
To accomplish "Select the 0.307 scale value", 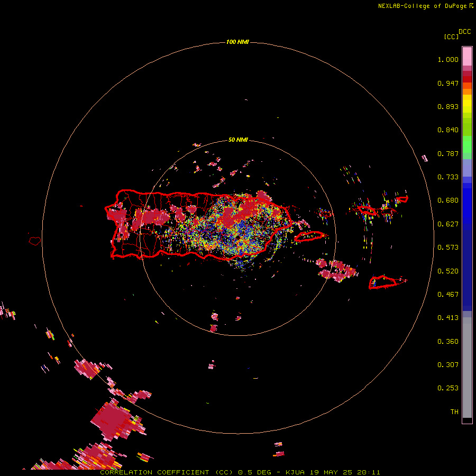I will 448,365.
